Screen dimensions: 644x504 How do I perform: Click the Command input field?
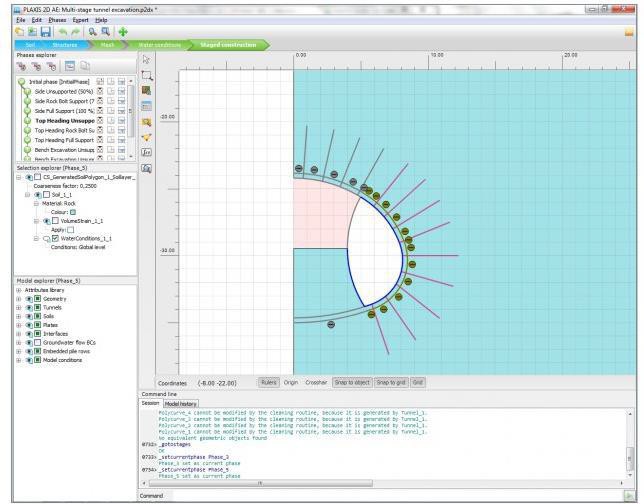[380, 495]
